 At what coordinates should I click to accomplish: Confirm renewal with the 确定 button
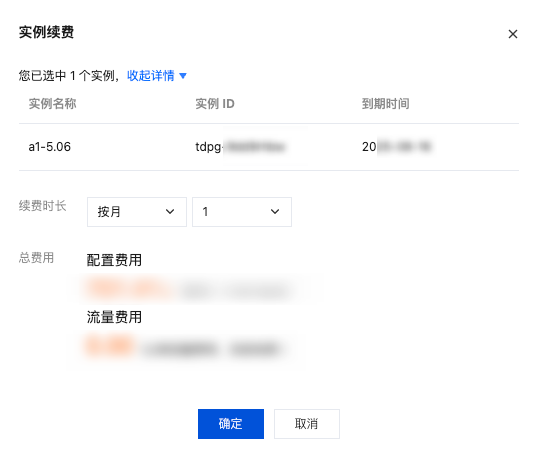tap(231, 424)
